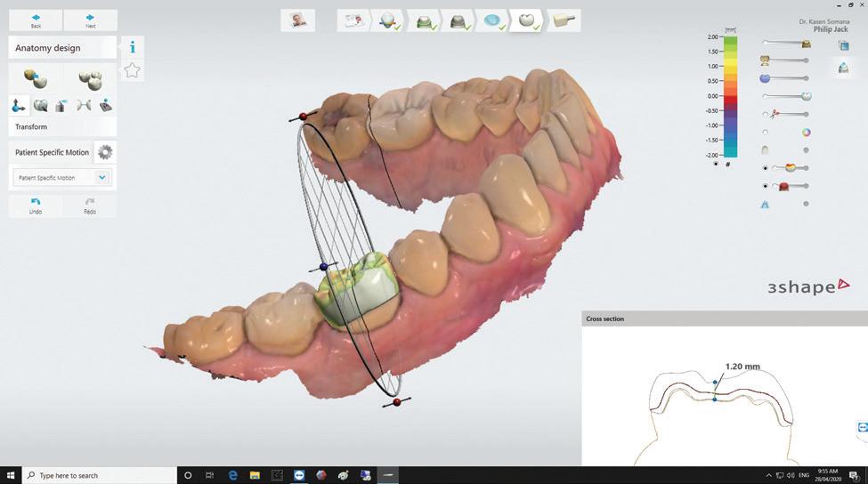Select the tooth sculpt tool with cursor
The image size is (868, 484).
click(40, 105)
